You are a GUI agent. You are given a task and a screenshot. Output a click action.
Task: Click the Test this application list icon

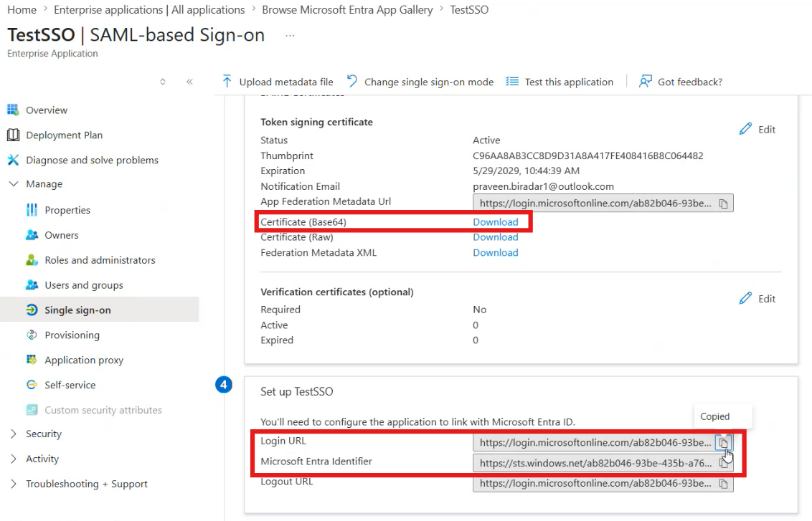point(512,81)
